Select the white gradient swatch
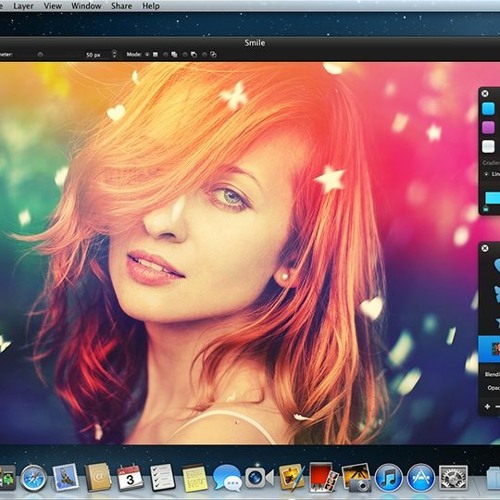500x500 pixels. click(x=489, y=146)
